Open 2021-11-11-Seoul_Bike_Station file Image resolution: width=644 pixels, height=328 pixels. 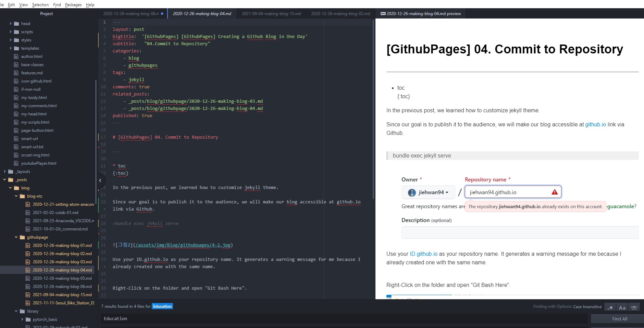click(63, 303)
